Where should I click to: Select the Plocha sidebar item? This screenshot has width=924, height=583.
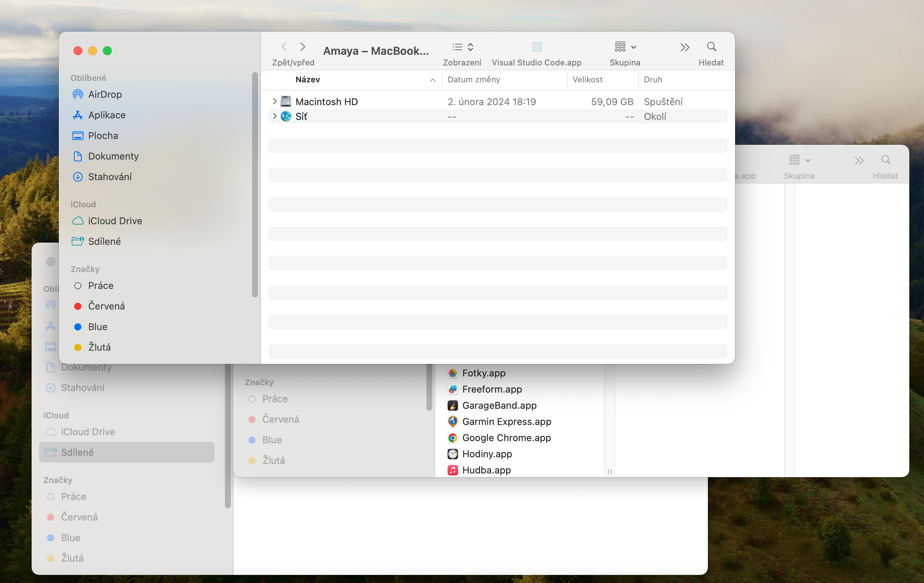point(103,136)
